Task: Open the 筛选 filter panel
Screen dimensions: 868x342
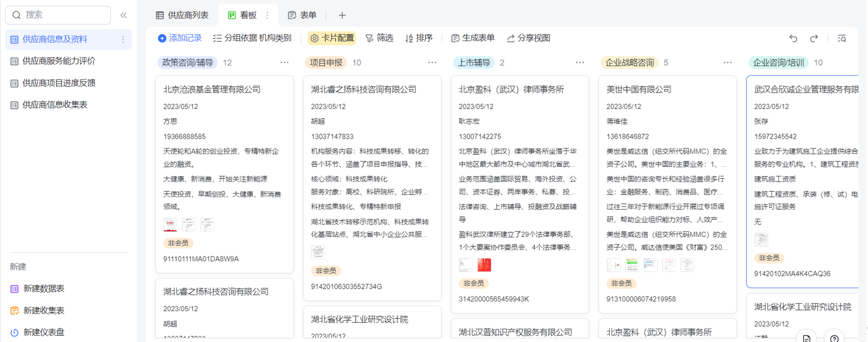Action: [x=379, y=38]
